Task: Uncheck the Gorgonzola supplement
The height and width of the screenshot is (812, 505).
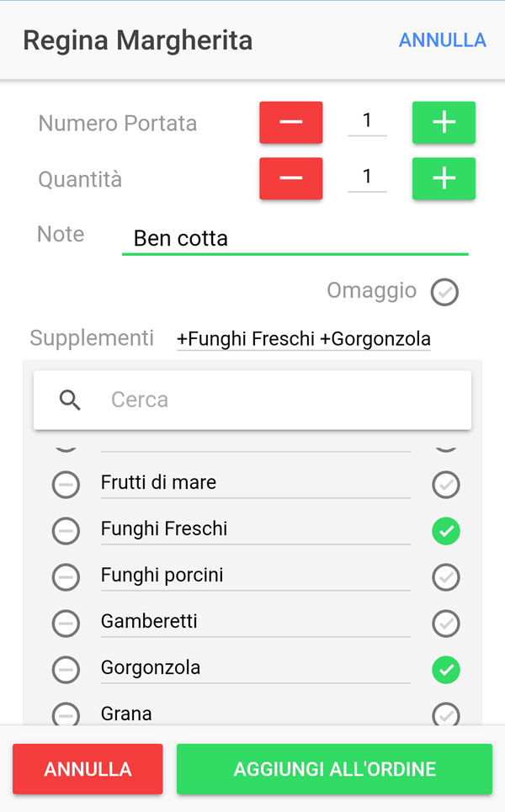Action: pyautogui.click(x=445, y=670)
